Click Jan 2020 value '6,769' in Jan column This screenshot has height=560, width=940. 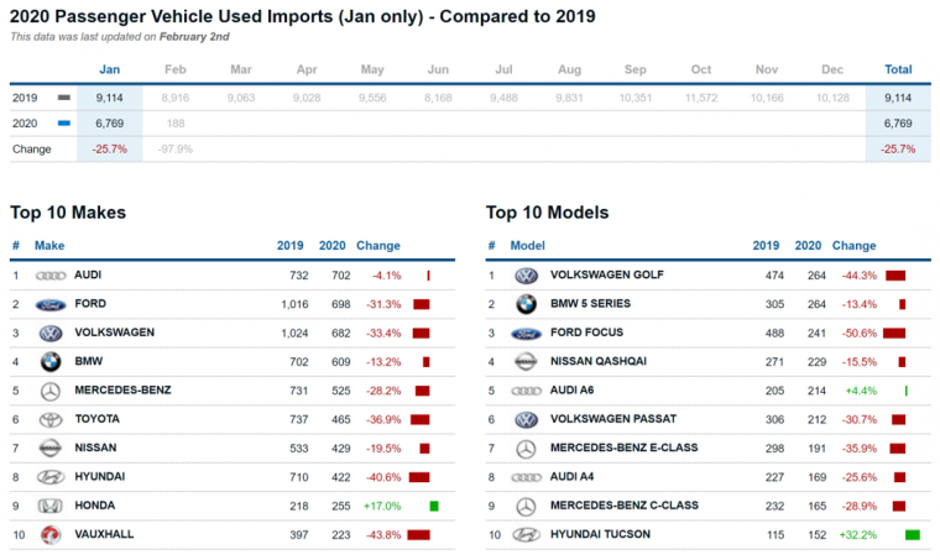pos(110,124)
